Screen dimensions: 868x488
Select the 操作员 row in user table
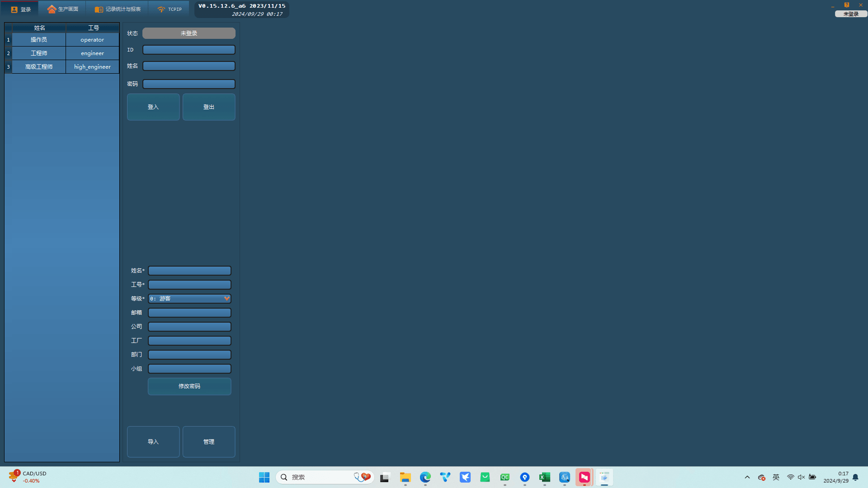pyautogui.click(x=39, y=40)
